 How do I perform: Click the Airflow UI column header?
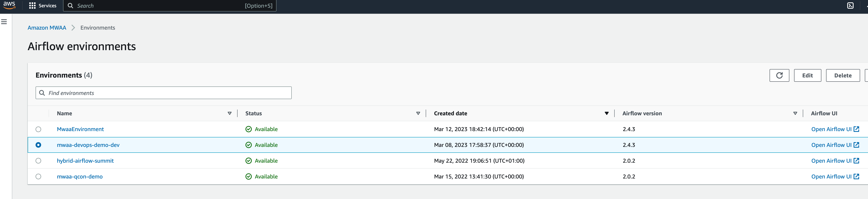824,114
